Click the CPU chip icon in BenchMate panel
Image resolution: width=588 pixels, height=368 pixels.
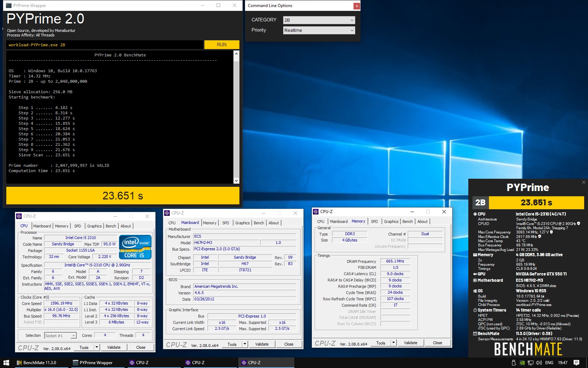click(x=475, y=214)
